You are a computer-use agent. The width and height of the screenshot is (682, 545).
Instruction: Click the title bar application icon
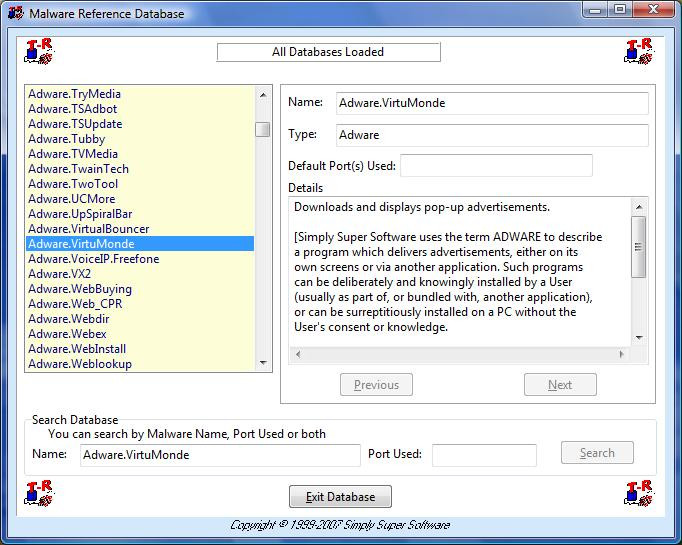click(x=16, y=13)
